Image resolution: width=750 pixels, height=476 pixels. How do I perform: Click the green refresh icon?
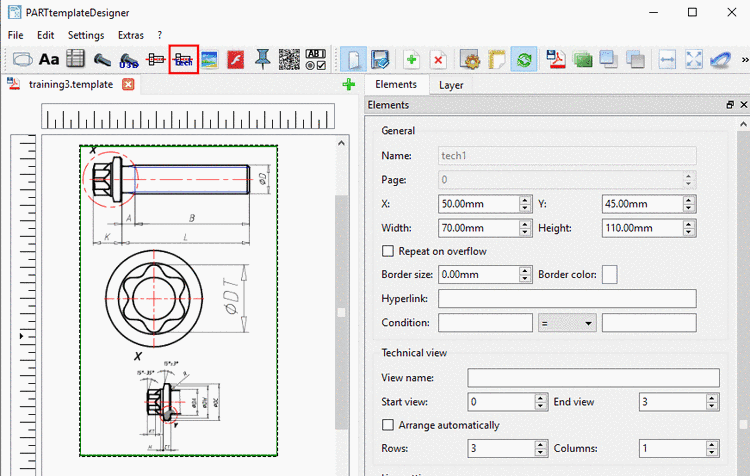(x=523, y=60)
